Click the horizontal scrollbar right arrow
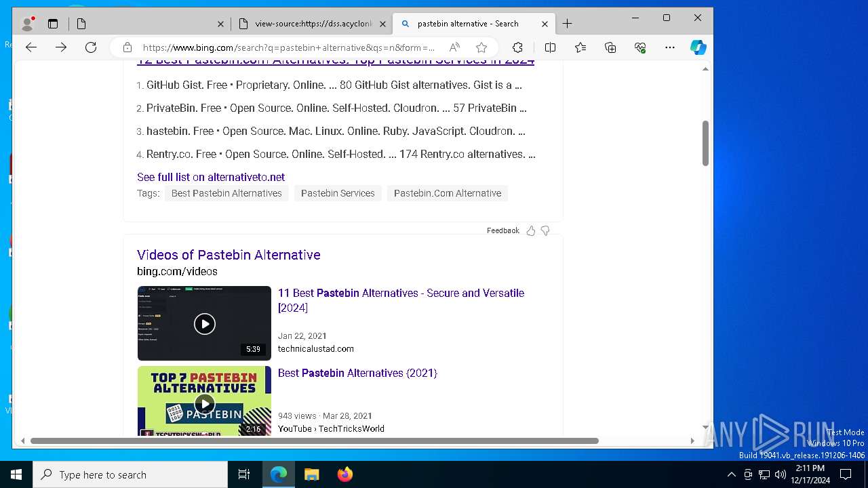The width and height of the screenshot is (868, 488). point(692,441)
